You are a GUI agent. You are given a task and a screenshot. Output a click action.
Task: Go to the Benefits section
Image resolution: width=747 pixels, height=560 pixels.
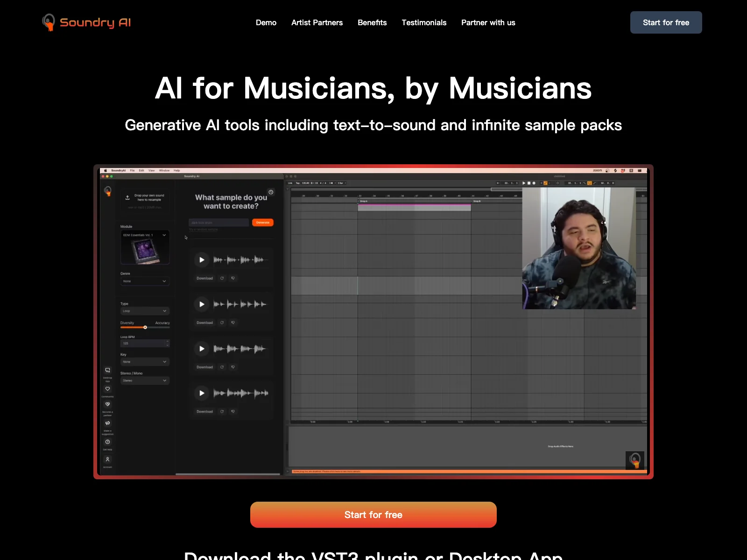click(372, 22)
